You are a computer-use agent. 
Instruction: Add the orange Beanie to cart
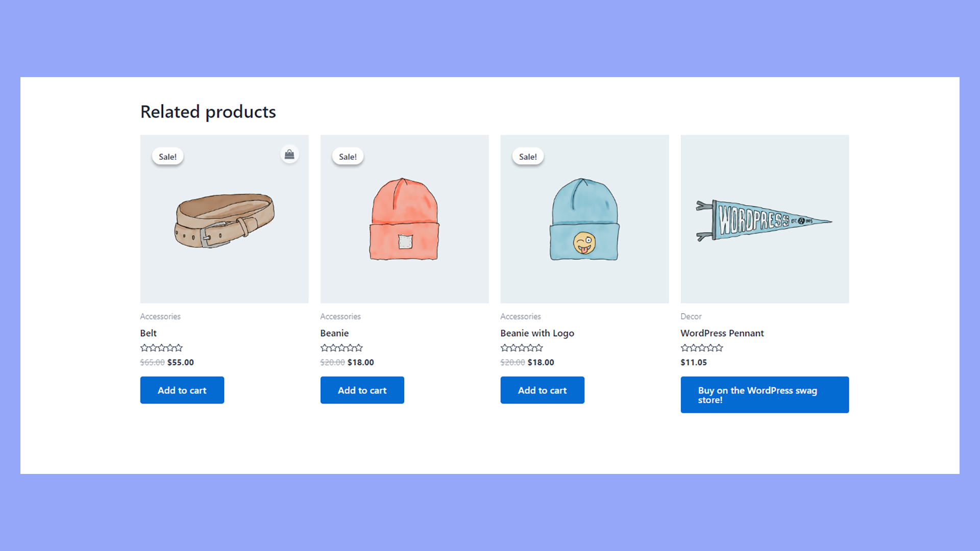click(x=362, y=390)
